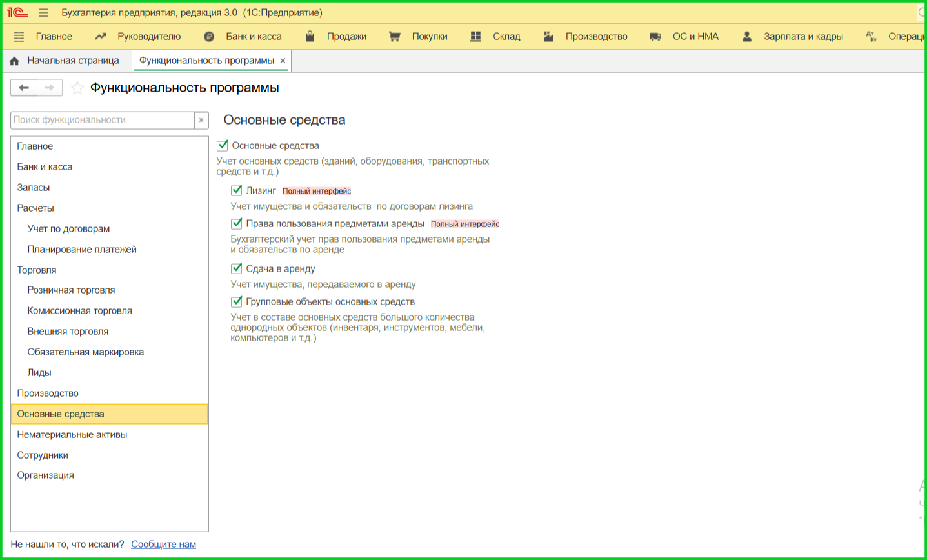This screenshot has width=927, height=560.
Task: Disable Групповые объекты основных средств checkbox
Action: pos(237,301)
